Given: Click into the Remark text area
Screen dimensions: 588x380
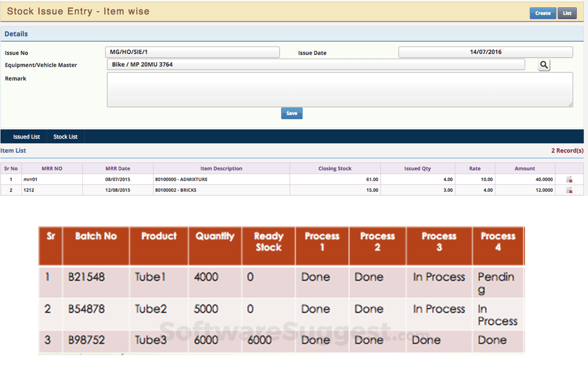Looking at the screenshot, I should tap(340, 90).
